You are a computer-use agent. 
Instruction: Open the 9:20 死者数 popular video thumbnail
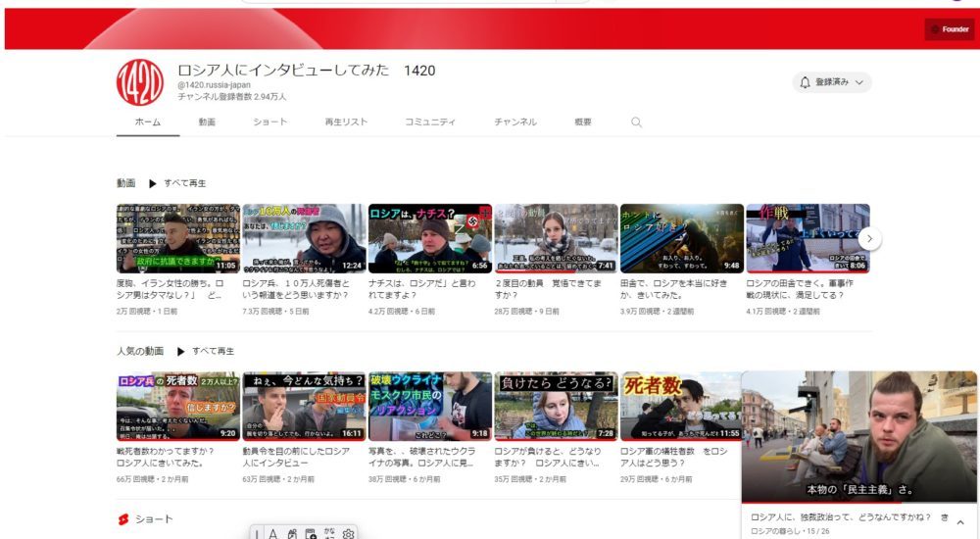click(178, 407)
